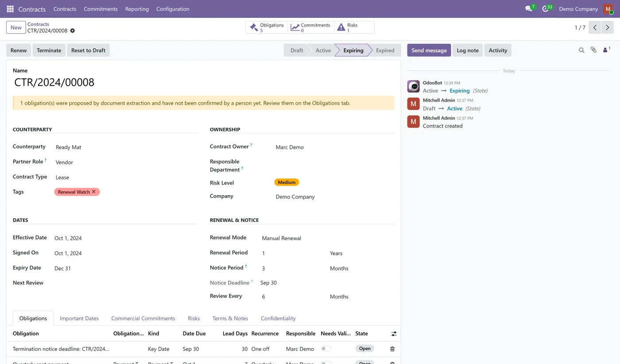Screen dimensions: 620x364
Task: Open Contract Owner field showing Marc Demo
Action: [x=334, y=147]
